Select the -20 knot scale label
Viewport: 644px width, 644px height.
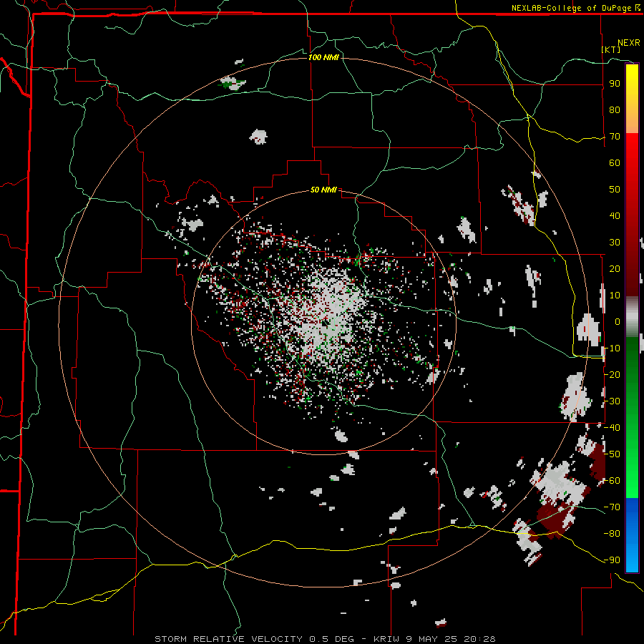click(613, 374)
